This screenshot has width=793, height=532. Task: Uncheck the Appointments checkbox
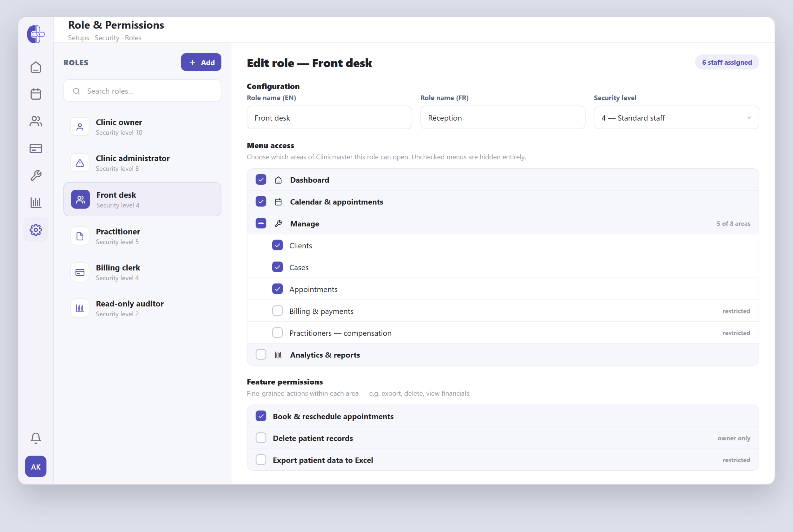(x=278, y=289)
